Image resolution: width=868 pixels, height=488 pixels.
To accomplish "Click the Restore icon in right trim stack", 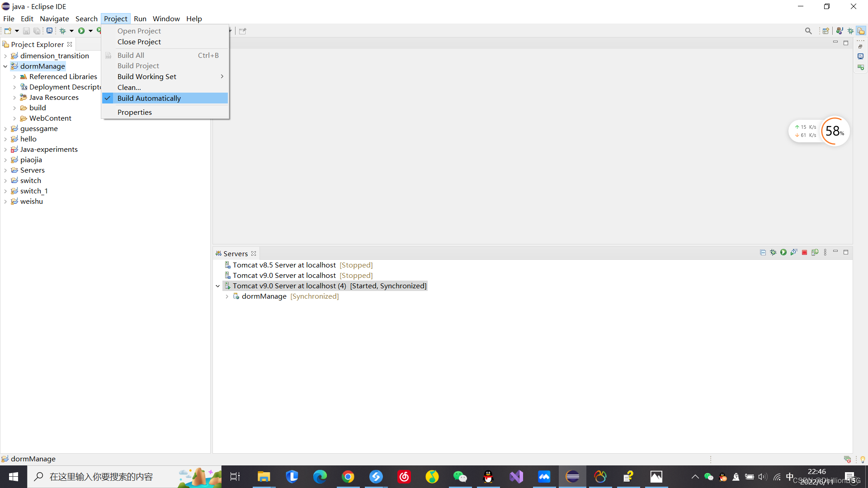I will click(x=860, y=47).
